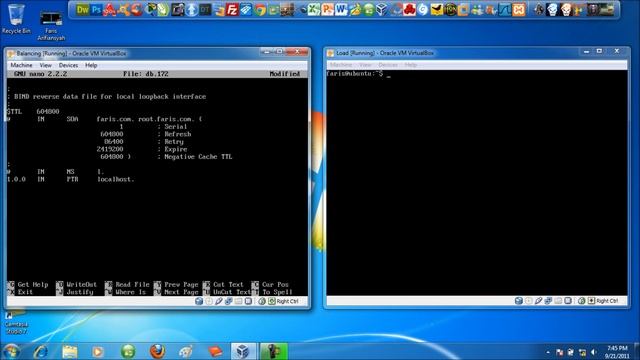Open Windows Explorer folder on taskbar
This screenshot has width=640, height=360.
click(x=70, y=351)
